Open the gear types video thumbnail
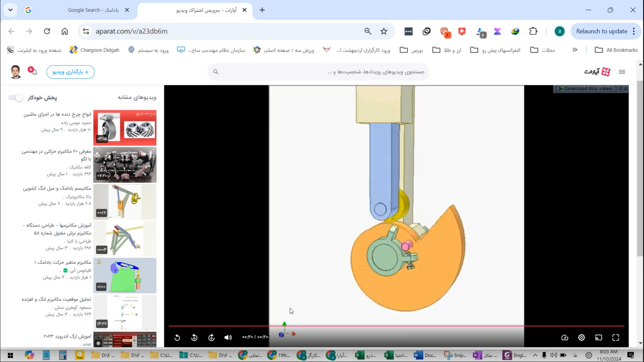 (x=125, y=128)
